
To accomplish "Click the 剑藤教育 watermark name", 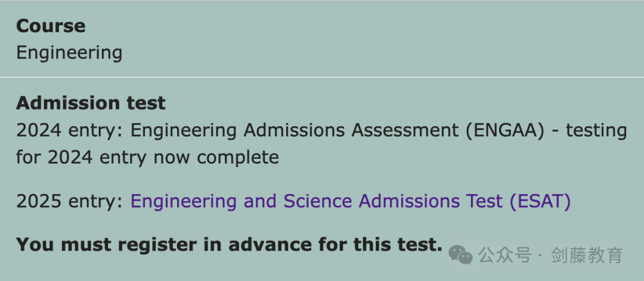I will click(x=587, y=255).
